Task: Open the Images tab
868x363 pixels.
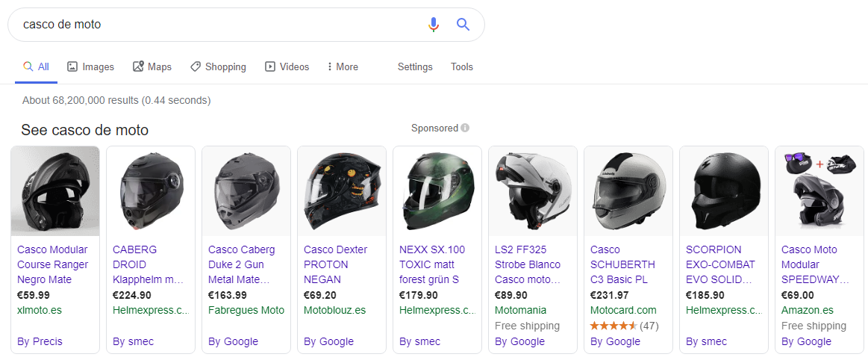Action: [90, 67]
